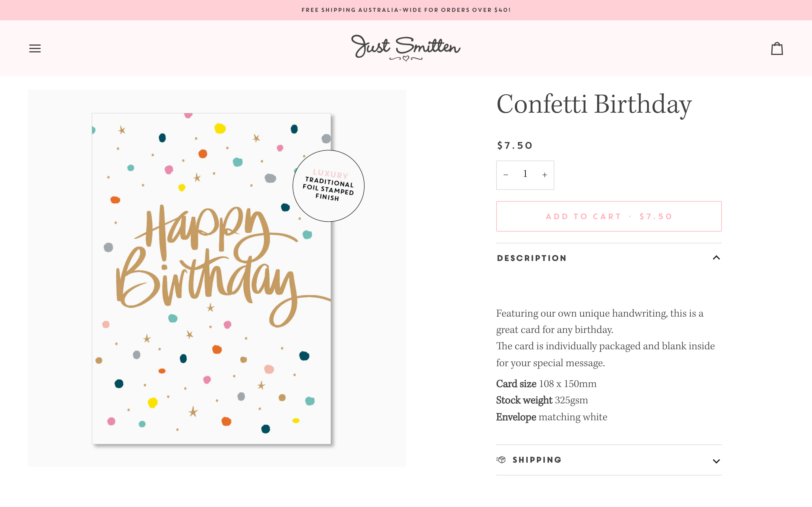Click the Stock weight 325gsm text
Viewport: 812px width, 507px height.
[x=542, y=400]
